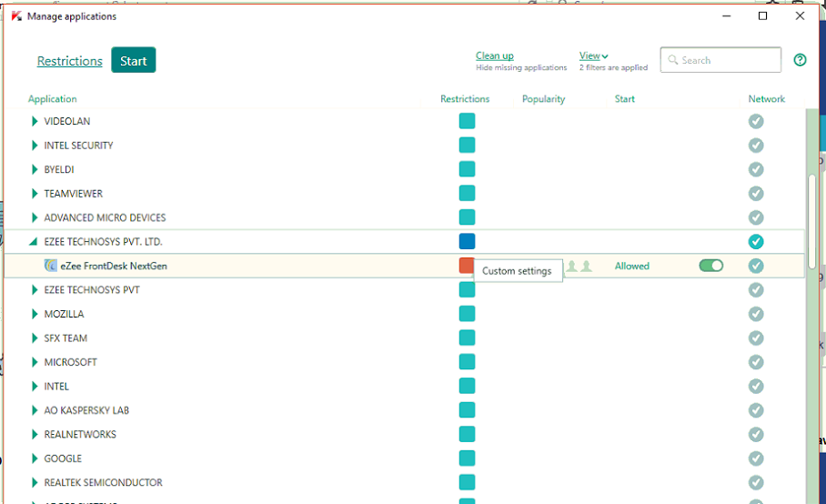The image size is (826, 504).
Task: Click the network check icon for MICROSOFT
Action: [x=756, y=362]
